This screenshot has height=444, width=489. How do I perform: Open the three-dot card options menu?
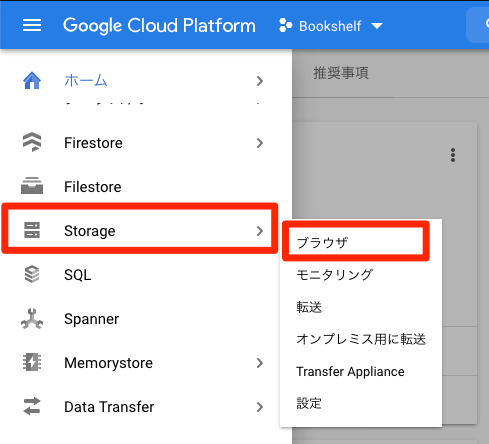453,155
